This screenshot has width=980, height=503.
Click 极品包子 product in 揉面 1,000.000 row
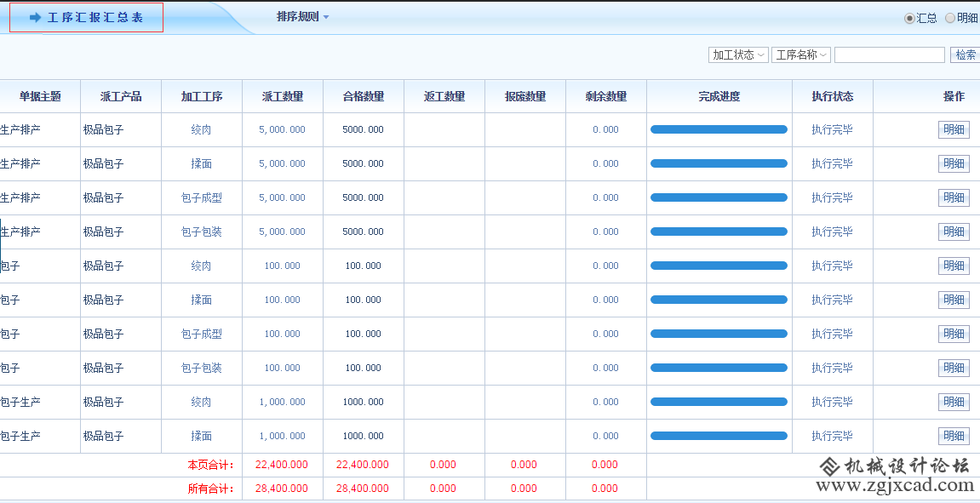coord(104,436)
